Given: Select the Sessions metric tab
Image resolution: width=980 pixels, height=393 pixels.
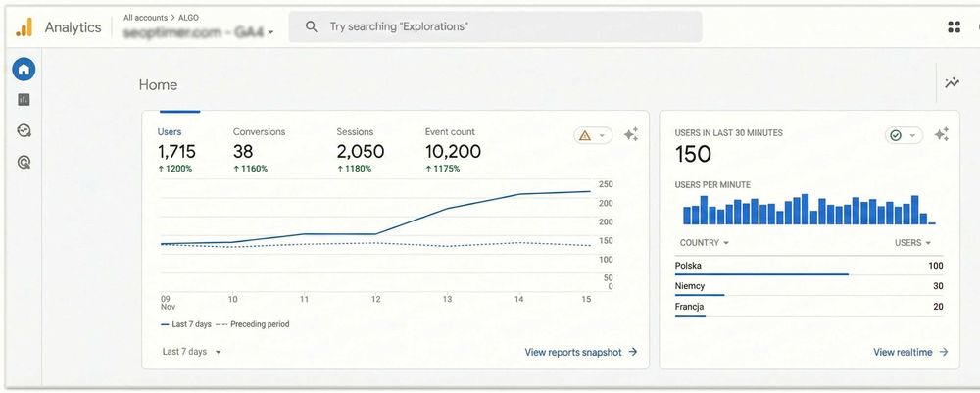Looking at the screenshot, I should tap(360, 151).
